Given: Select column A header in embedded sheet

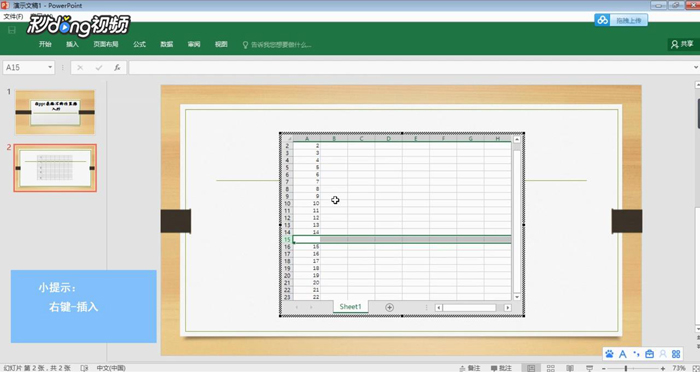Looking at the screenshot, I should point(307,138).
